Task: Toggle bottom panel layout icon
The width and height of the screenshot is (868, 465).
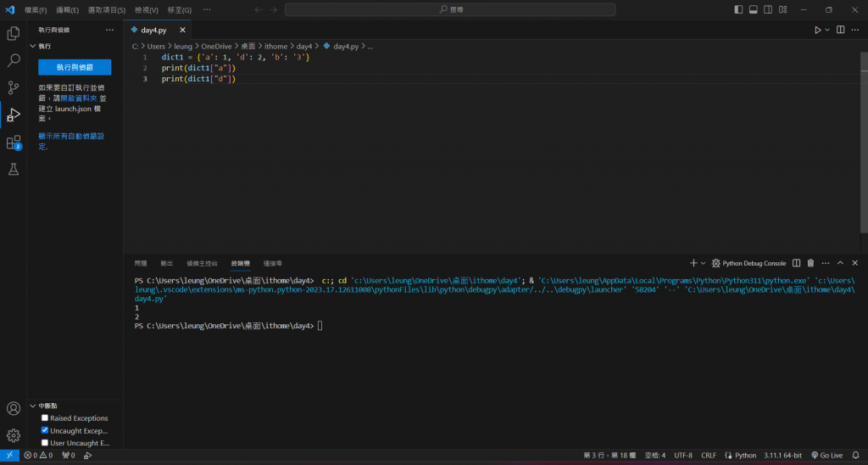Action: tap(754, 9)
